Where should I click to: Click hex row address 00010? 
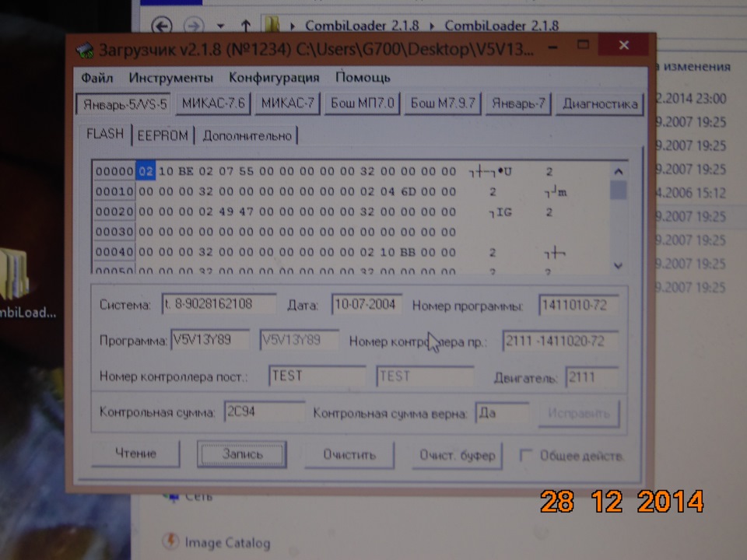coord(114,191)
